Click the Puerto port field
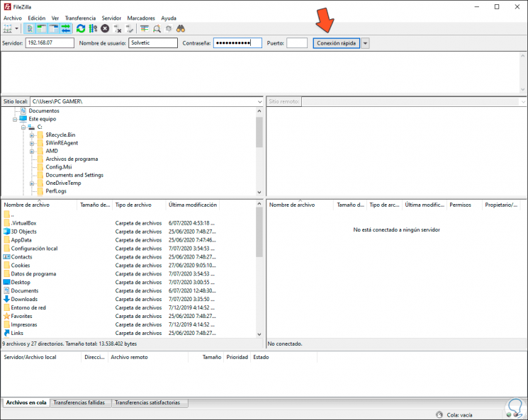 pos(297,42)
